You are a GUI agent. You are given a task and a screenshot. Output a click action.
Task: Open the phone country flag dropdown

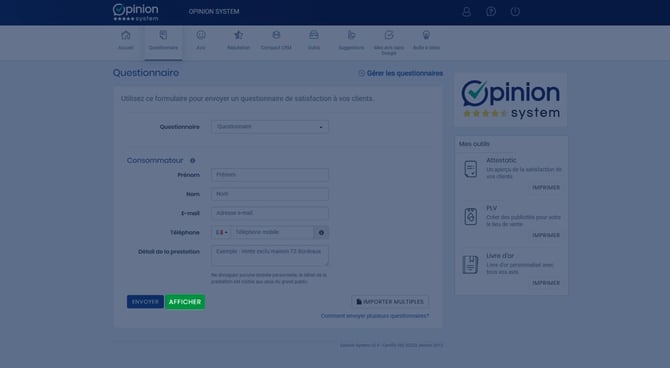tap(221, 233)
